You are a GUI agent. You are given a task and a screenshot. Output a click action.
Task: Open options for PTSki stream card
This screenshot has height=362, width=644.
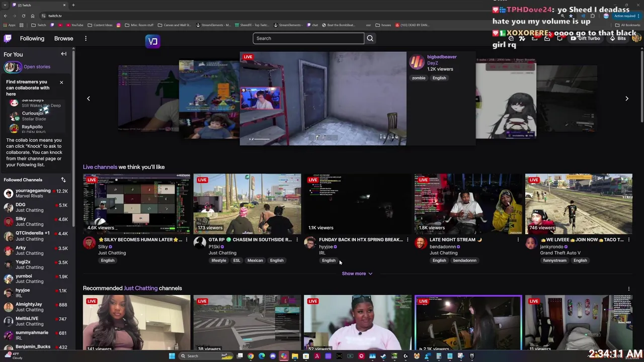click(x=297, y=240)
